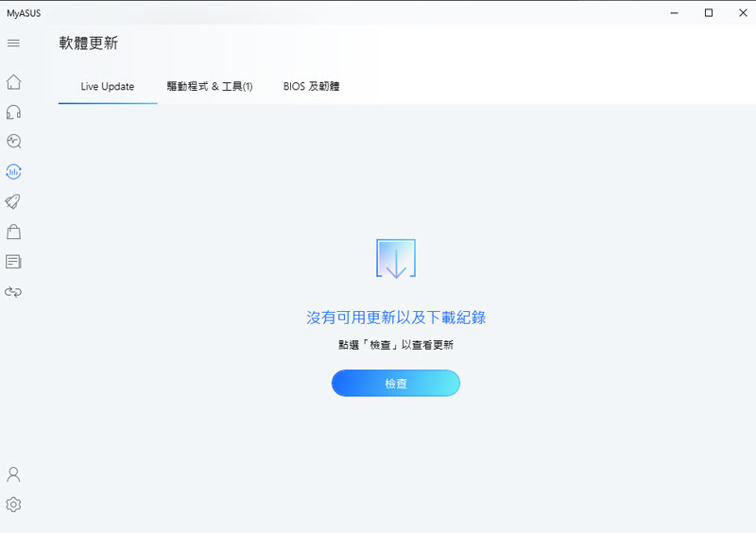
Task: Open the settings gear icon
Action: 13,505
